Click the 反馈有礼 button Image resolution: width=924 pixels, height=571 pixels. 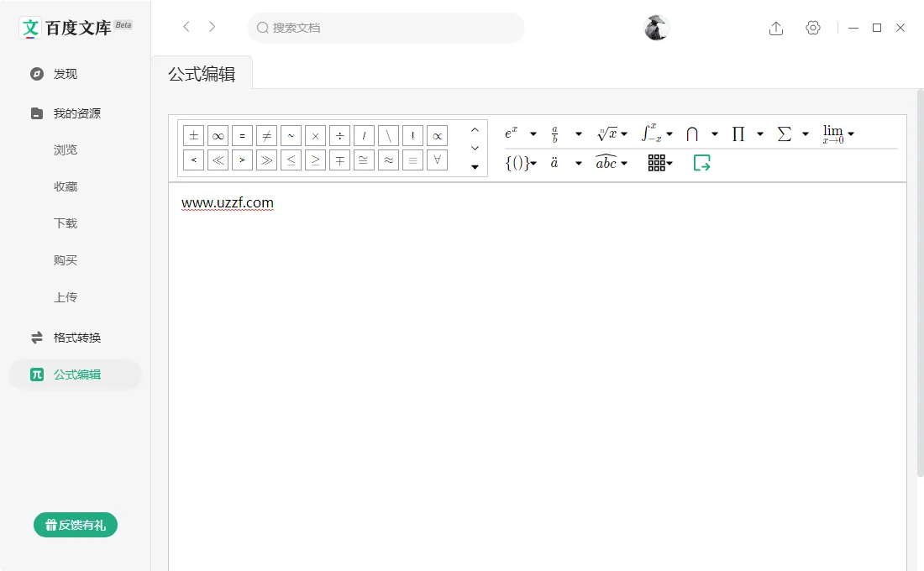click(x=75, y=524)
